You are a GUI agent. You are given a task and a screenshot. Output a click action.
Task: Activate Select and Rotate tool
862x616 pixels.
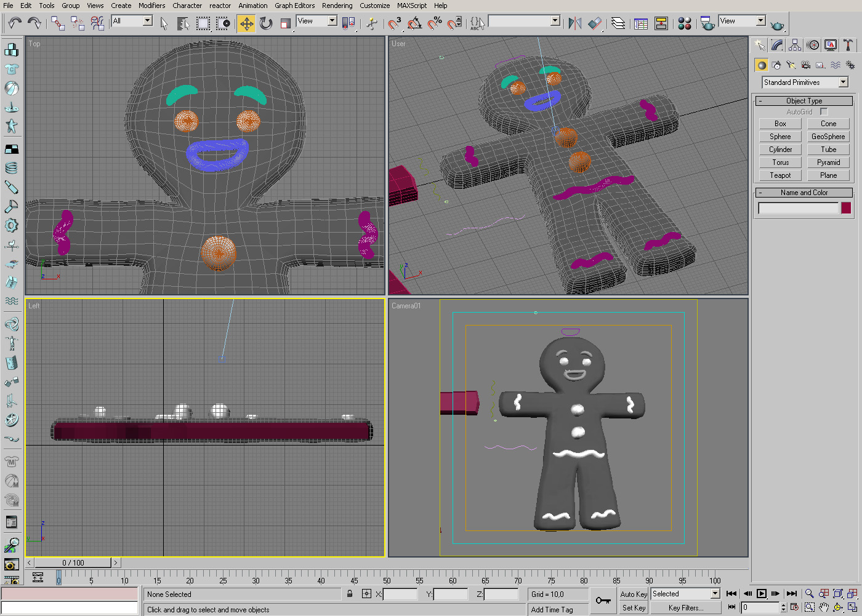266,23
